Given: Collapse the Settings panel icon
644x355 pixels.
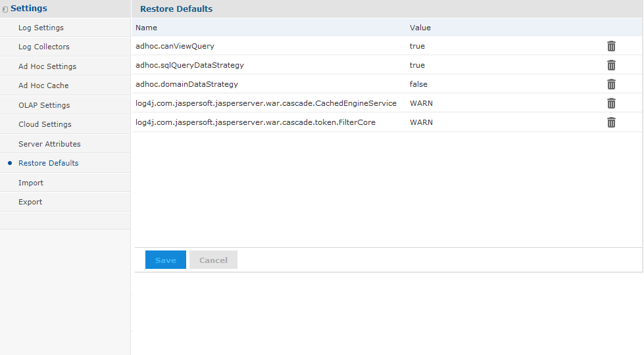Looking at the screenshot, I should pos(5,9).
